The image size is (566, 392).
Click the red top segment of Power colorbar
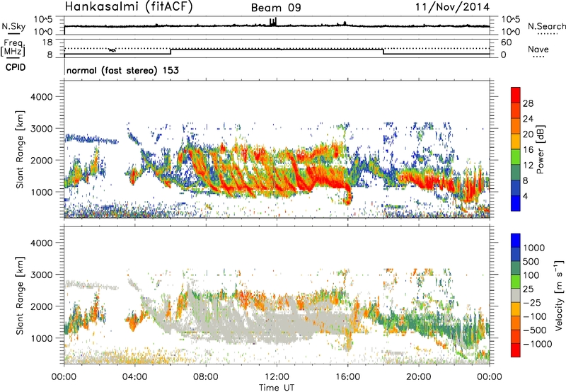coord(516,96)
